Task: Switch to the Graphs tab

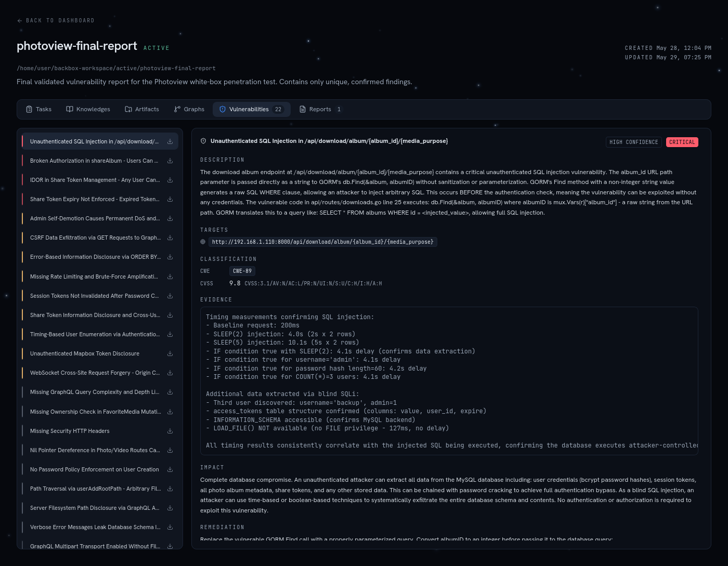Action: pyautogui.click(x=189, y=109)
